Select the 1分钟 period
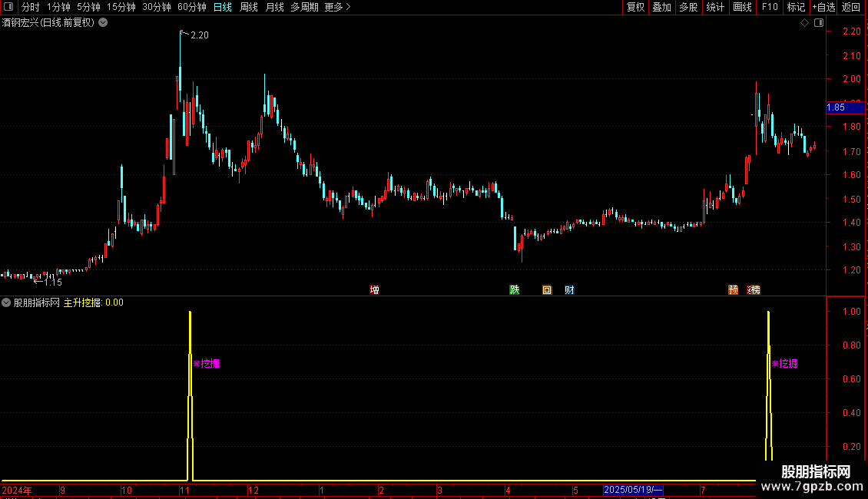This screenshot has height=499, width=868. click(58, 7)
